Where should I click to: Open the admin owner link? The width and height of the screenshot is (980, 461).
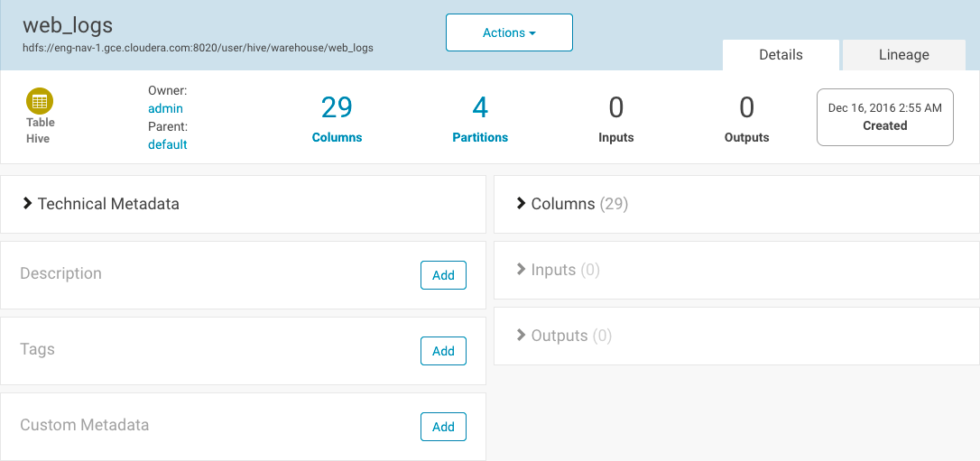[166, 108]
